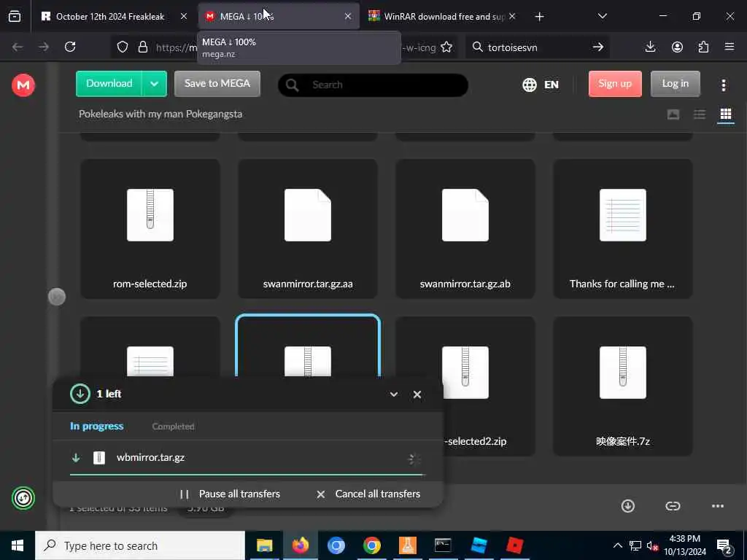Viewport: 747px width, 560px height.
Task: Click the 1 left download status icon
Action: 80,394
